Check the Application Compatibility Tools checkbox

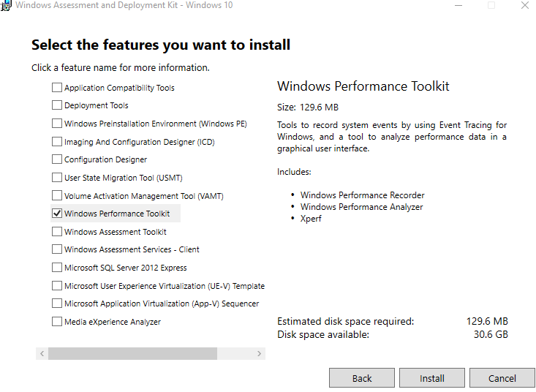[x=57, y=88]
